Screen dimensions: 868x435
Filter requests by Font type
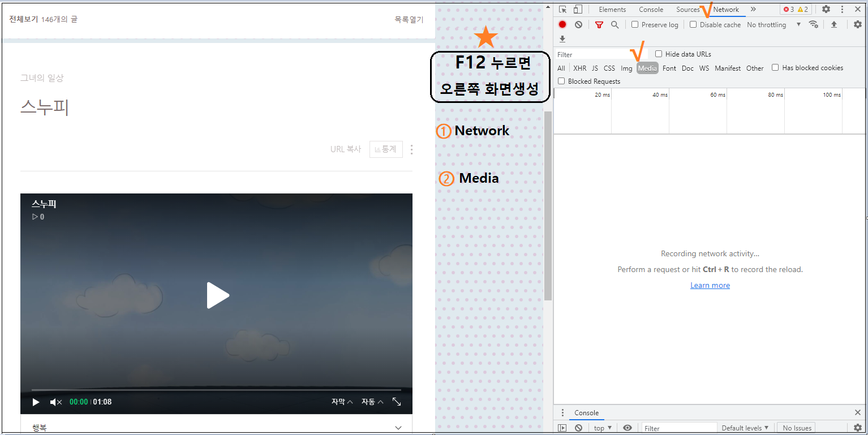click(669, 68)
